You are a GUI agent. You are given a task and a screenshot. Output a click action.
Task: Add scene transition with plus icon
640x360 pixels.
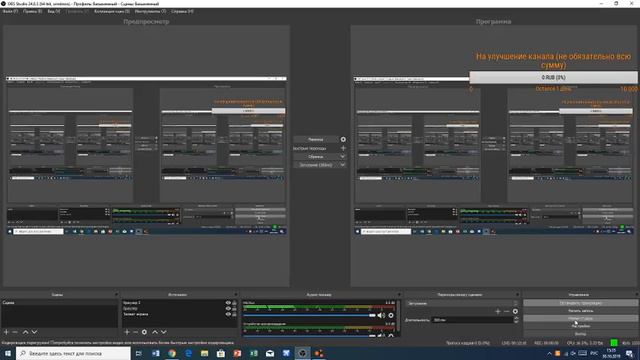click(x=498, y=311)
